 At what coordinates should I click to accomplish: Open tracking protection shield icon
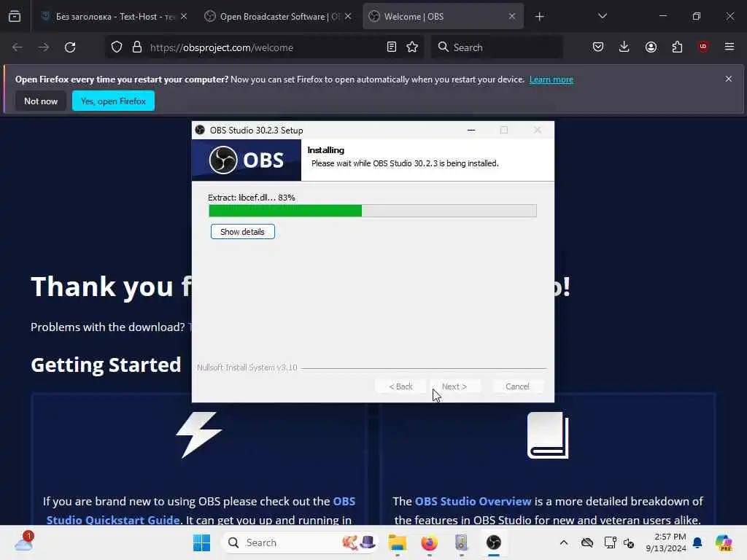pyautogui.click(x=117, y=47)
